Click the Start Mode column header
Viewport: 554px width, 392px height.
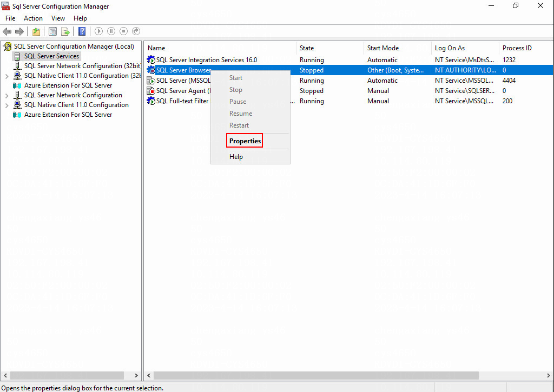coord(398,48)
